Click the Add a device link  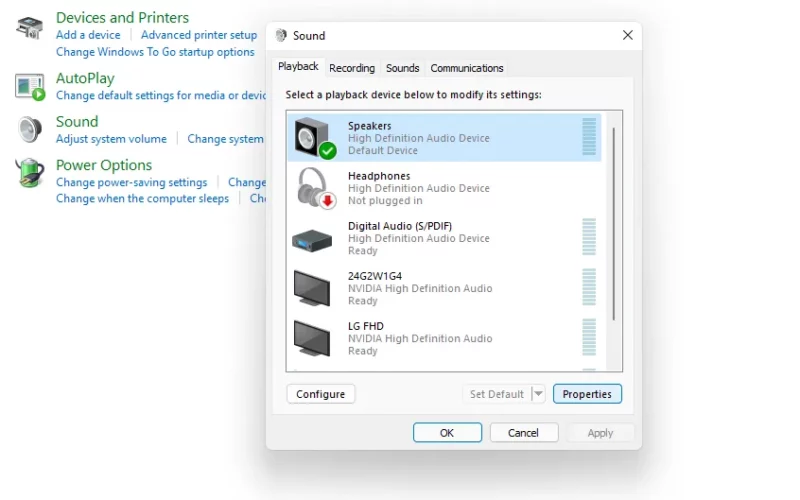(x=88, y=35)
